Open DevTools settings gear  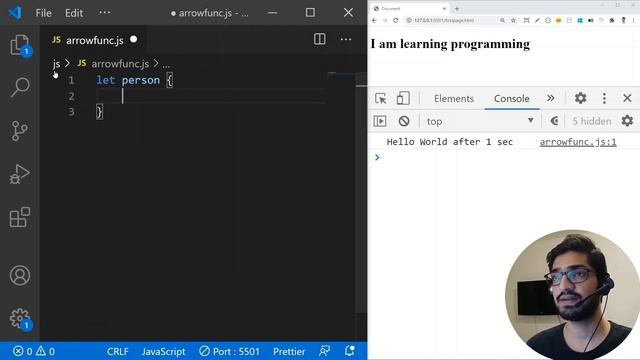pos(580,98)
